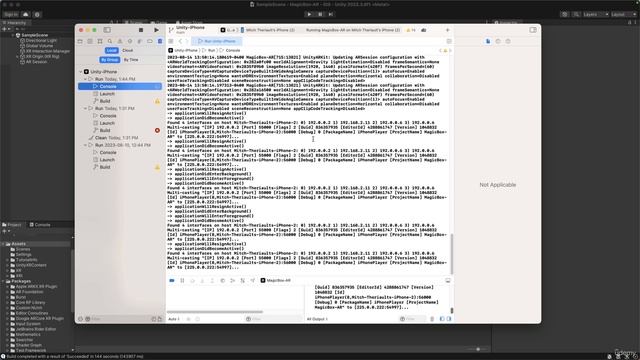Toggle the Xcode navigator sidebar
The height and width of the screenshot is (360, 640).
pos(107,30)
